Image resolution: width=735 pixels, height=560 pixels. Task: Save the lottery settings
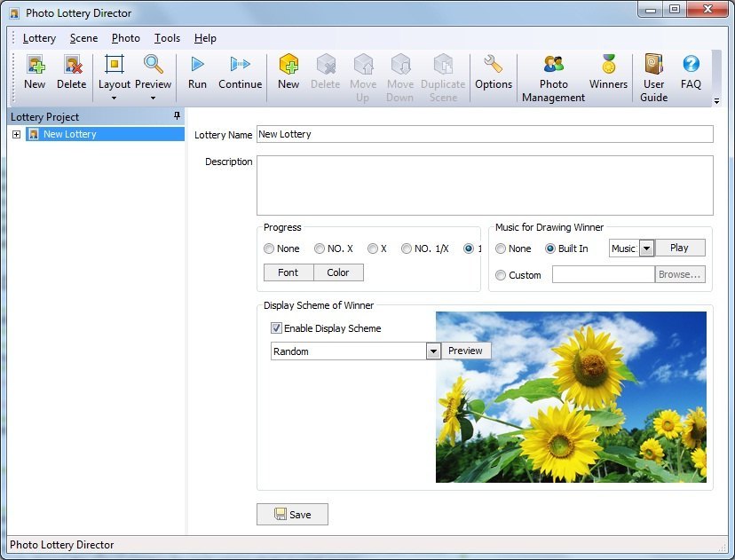coord(293,515)
